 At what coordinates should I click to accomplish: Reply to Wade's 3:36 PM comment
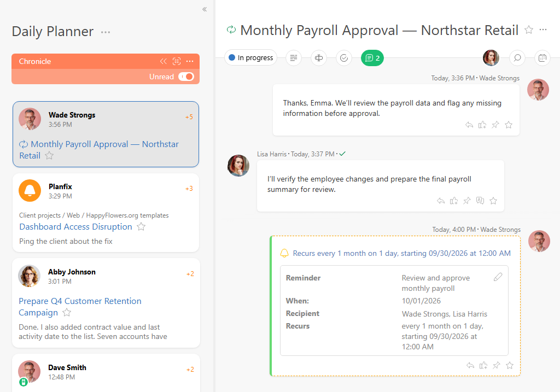[469, 125]
